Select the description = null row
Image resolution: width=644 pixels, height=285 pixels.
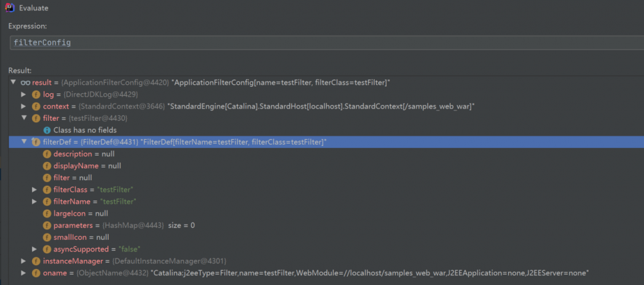click(84, 154)
